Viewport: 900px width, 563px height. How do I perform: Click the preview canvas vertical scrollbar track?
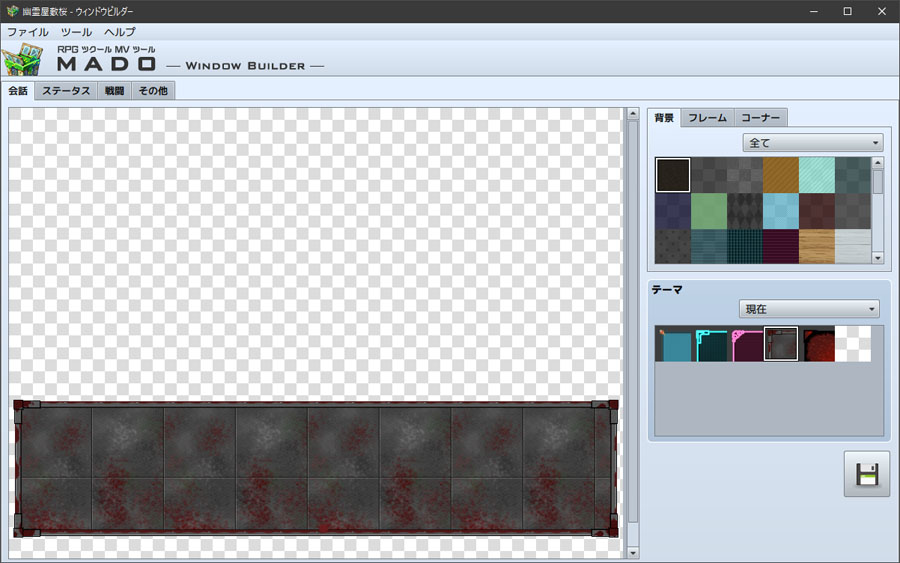[x=633, y=333]
